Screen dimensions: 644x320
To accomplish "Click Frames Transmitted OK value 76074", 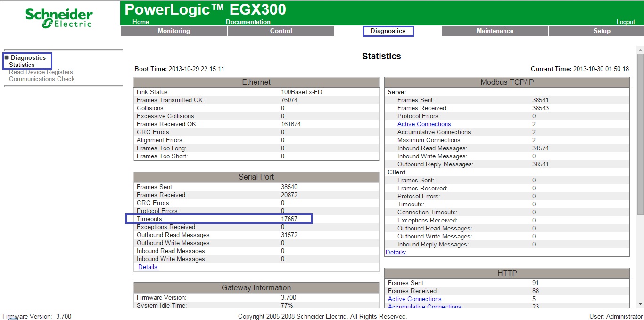I will [289, 100].
